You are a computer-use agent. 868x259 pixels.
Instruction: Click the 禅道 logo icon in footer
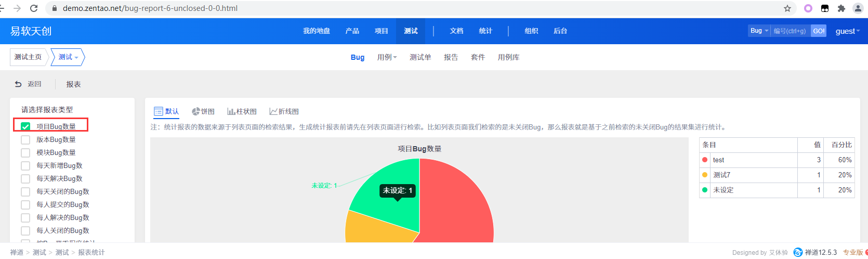[x=798, y=252]
